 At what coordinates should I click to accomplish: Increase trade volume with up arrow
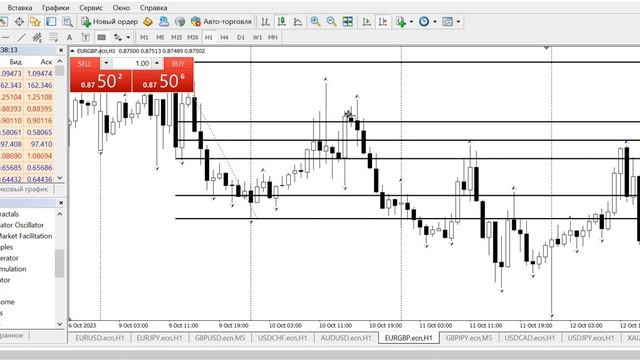[x=157, y=64]
